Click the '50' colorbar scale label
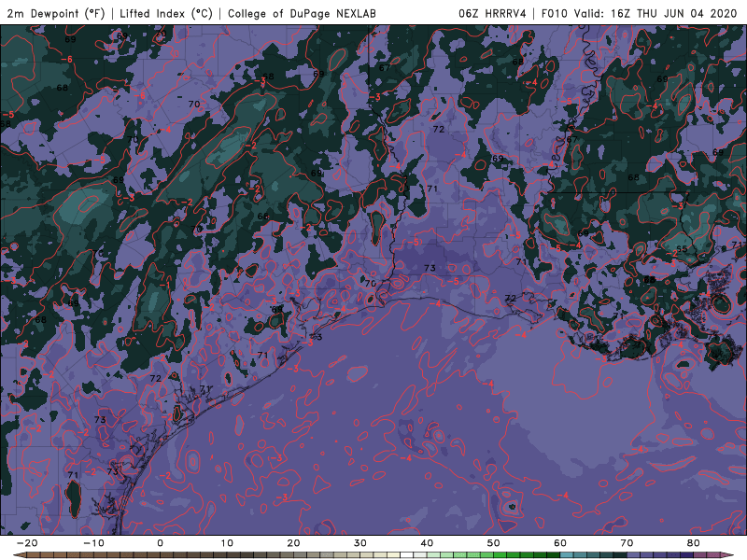747x560 pixels. click(x=494, y=543)
